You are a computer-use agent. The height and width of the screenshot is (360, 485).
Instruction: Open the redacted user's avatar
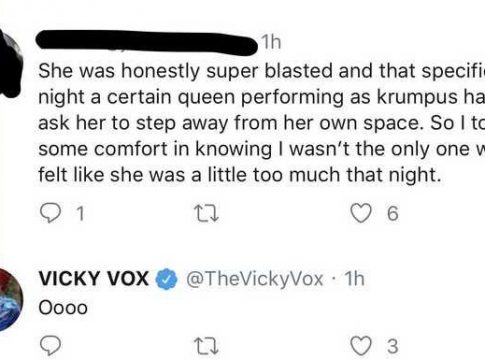coord(10,63)
